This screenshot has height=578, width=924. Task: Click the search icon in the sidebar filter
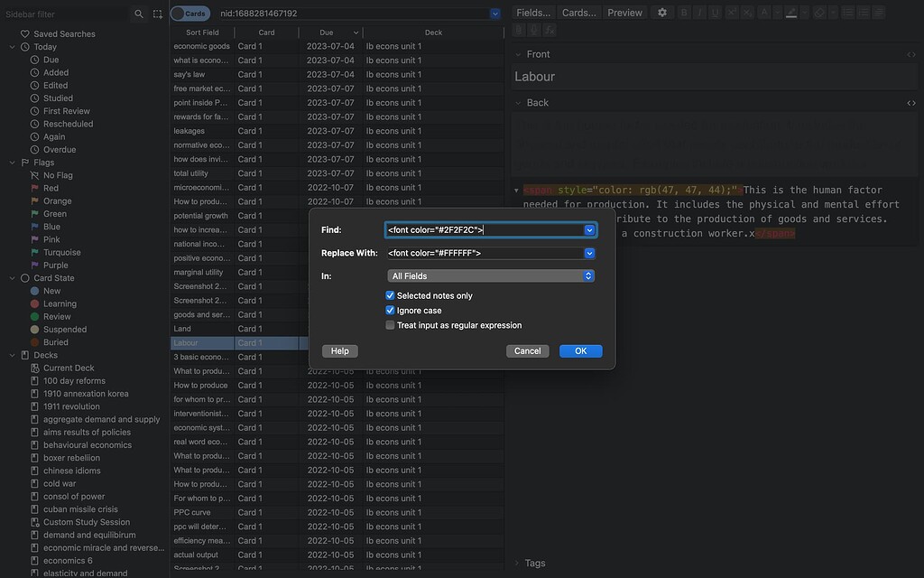[138, 13]
